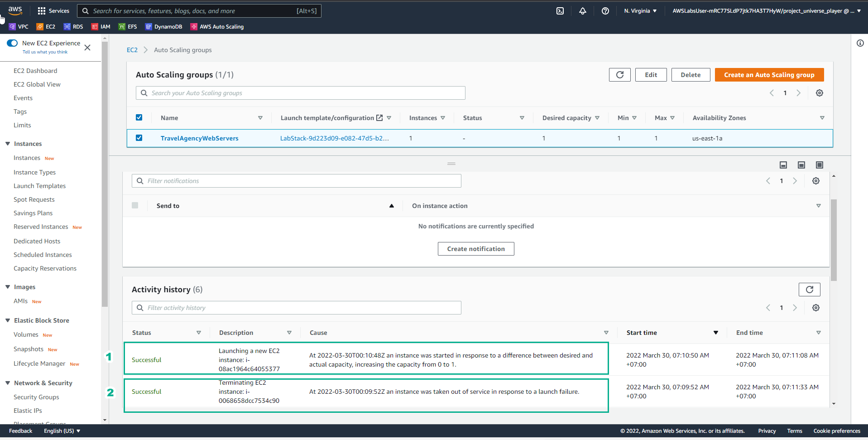Image resolution: width=868 pixels, height=440 pixels.
Task: Open the N. Virginia region dropdown
Action: click(640, 11)
